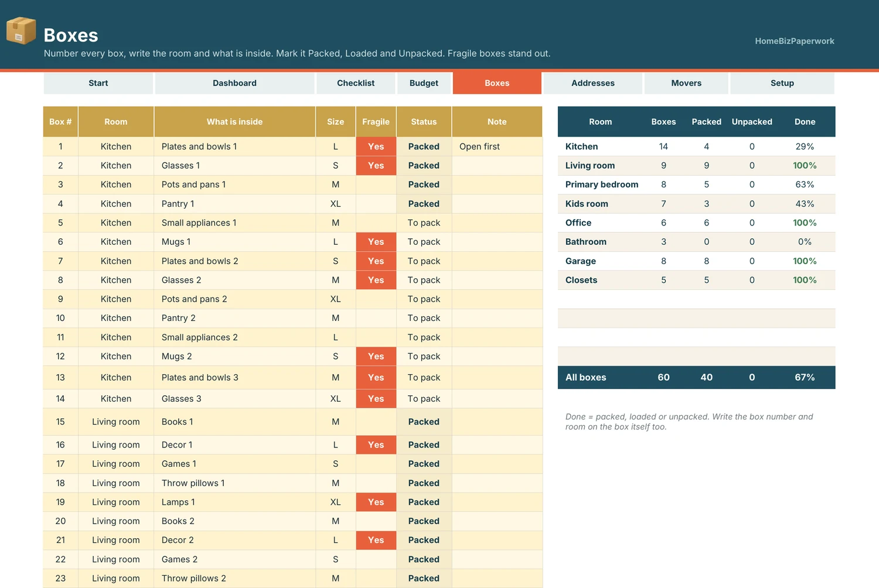Click 'Primary bedroom' in the summary table

pos(602,184)
